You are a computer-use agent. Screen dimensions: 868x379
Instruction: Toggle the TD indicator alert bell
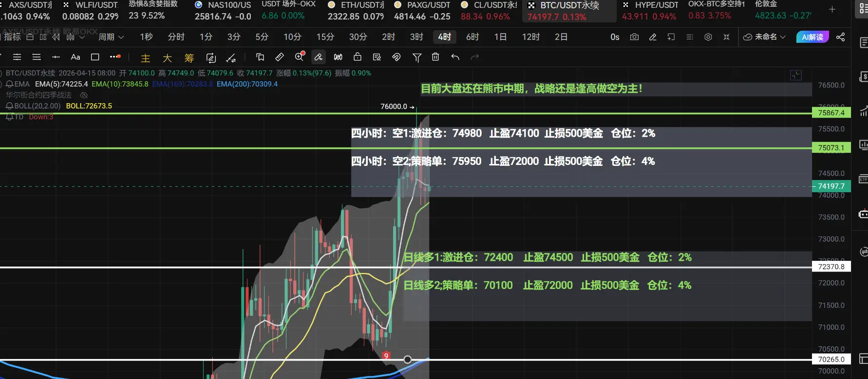coord(9,117)
